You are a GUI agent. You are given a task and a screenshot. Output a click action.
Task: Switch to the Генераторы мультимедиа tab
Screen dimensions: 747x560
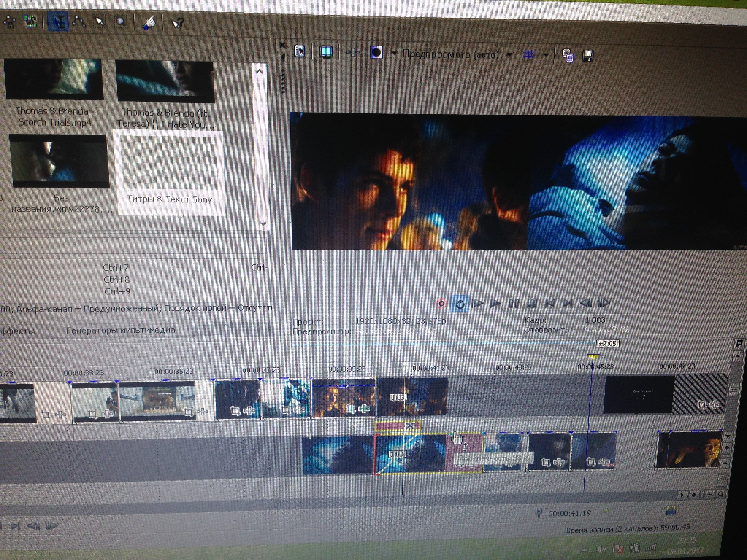[120, 331]
